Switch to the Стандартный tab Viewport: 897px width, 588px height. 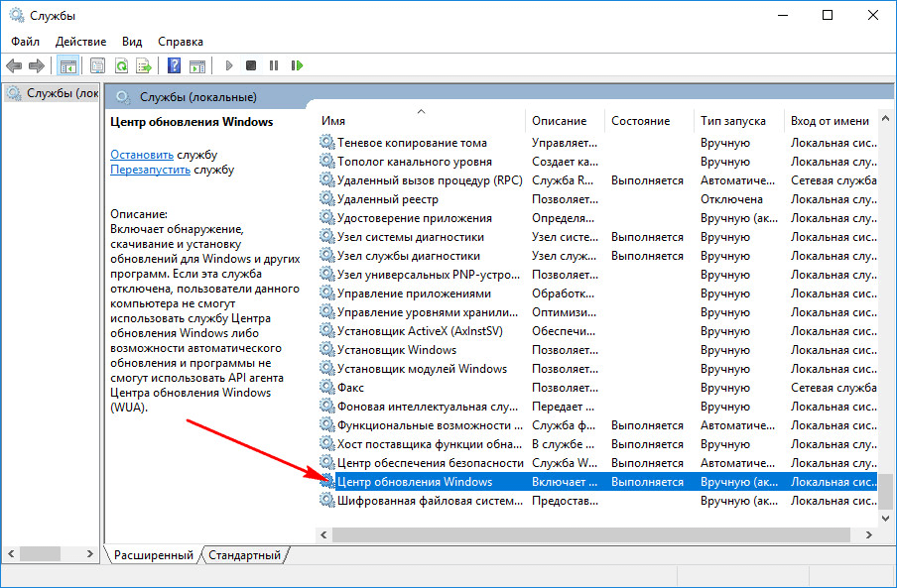coord(244,555)
